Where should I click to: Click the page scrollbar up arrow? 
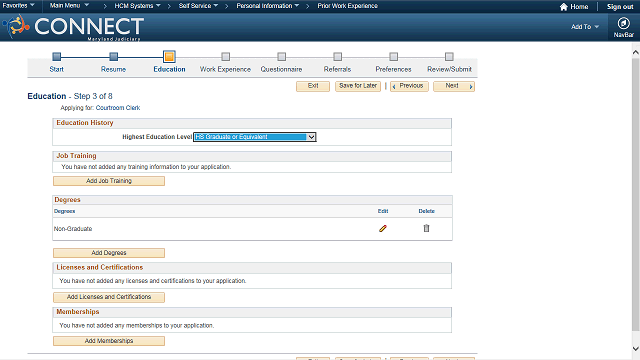pos(636,52)
